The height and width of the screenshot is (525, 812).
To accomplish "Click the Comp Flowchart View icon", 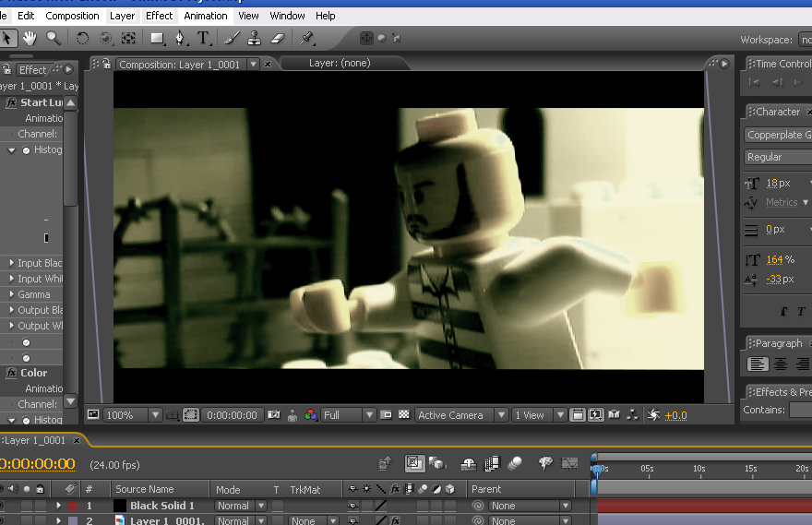I will click(x=632, y=414).
